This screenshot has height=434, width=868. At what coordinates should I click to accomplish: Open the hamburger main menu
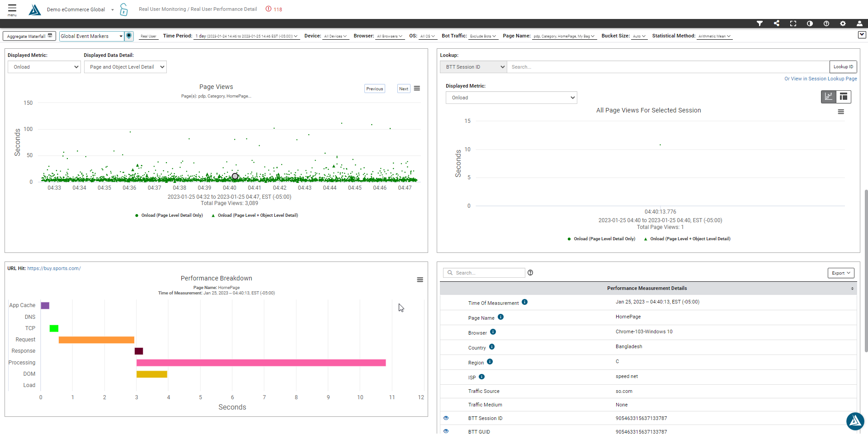click(12, 9)
